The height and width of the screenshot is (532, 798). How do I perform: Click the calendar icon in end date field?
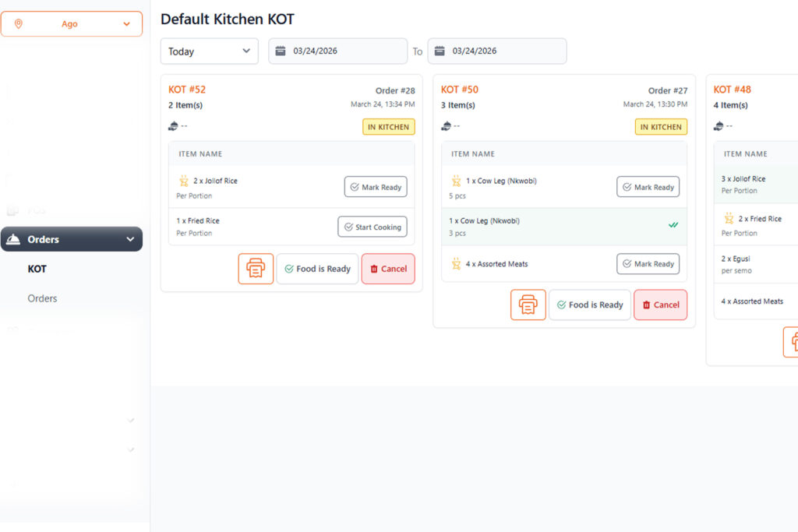coord(440,51)
